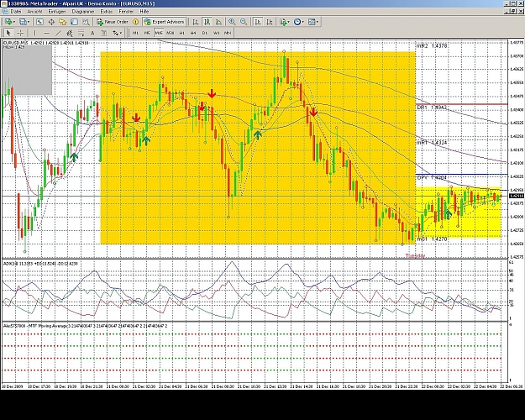Viewport: 525px width, 420px height.
Task: Restore the inner chart window
Action: click(x=512, y=12)
